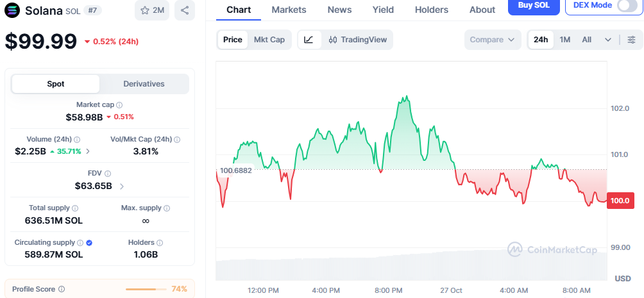Open the Chart tab
This screenshot has width=644, height=298.
tap(239, 10)
